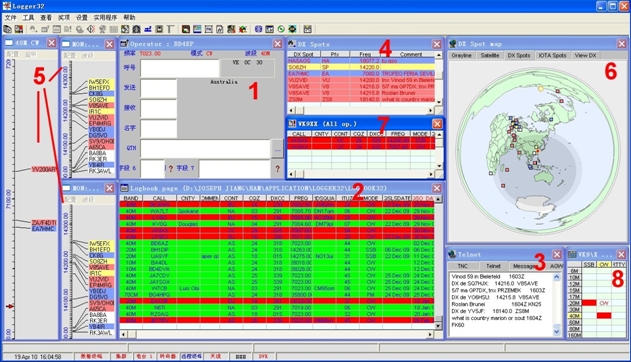Click in the 名字 name field

pyautogui.click(x=159, y=128)
